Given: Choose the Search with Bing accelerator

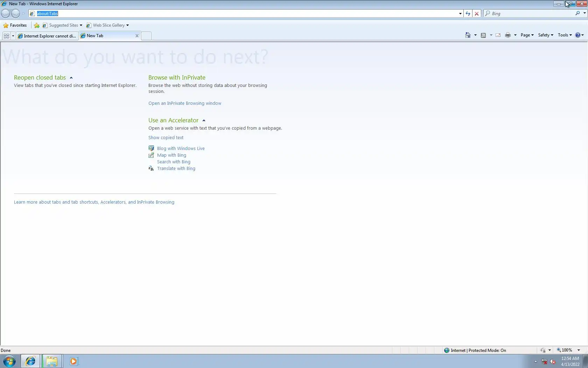Looking at the screenshot, I should [x=174, y=162].
